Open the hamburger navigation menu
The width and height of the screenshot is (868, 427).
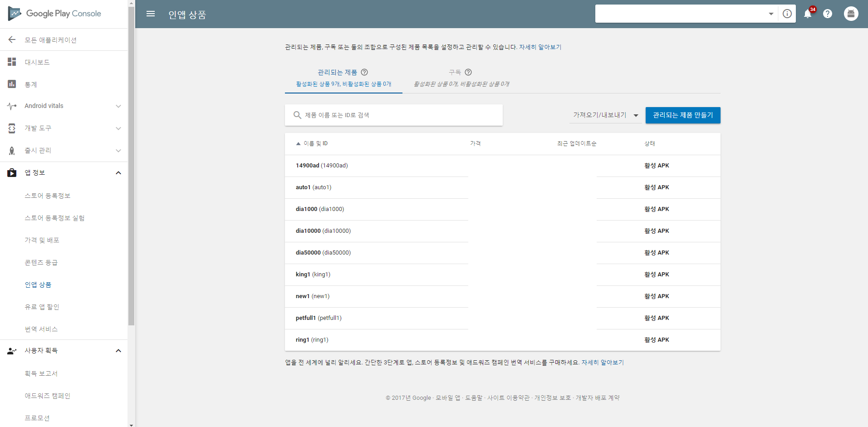(151, 14)
